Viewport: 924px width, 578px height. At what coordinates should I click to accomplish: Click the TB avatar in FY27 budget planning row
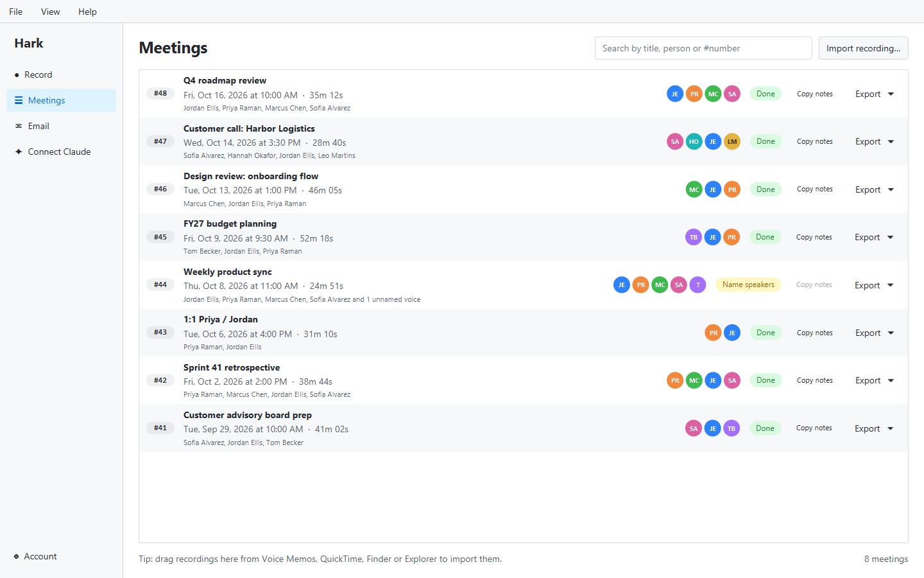coord(694,237)
